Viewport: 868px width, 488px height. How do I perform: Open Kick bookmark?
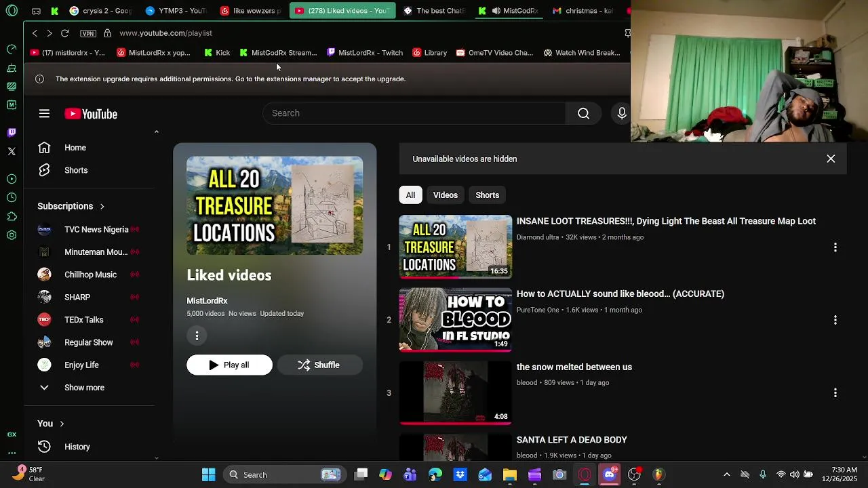click(x=217, y=53)
